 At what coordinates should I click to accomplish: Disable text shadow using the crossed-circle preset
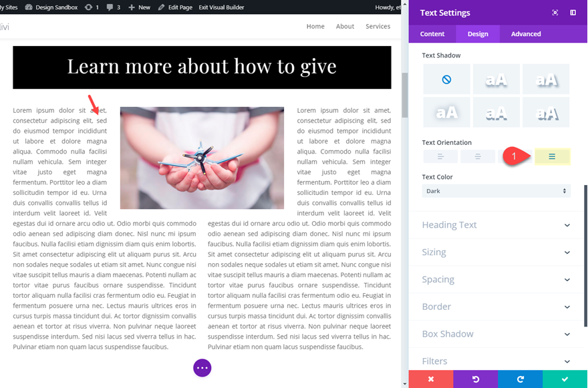(x=446, y=79)
